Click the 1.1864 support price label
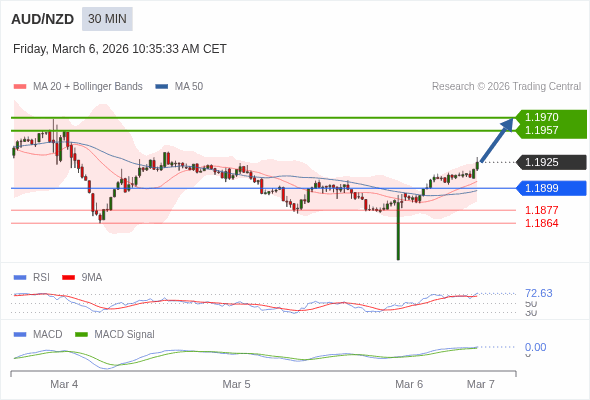590x400 pixels. [541, 223]
